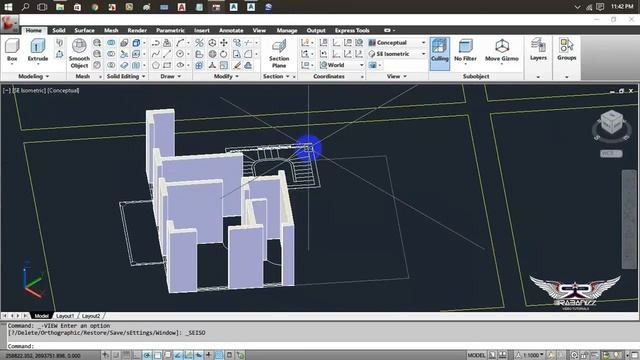This screenshot has width=640, height=360.
Task: Expand the Modify panel
Action: point(226,76)
